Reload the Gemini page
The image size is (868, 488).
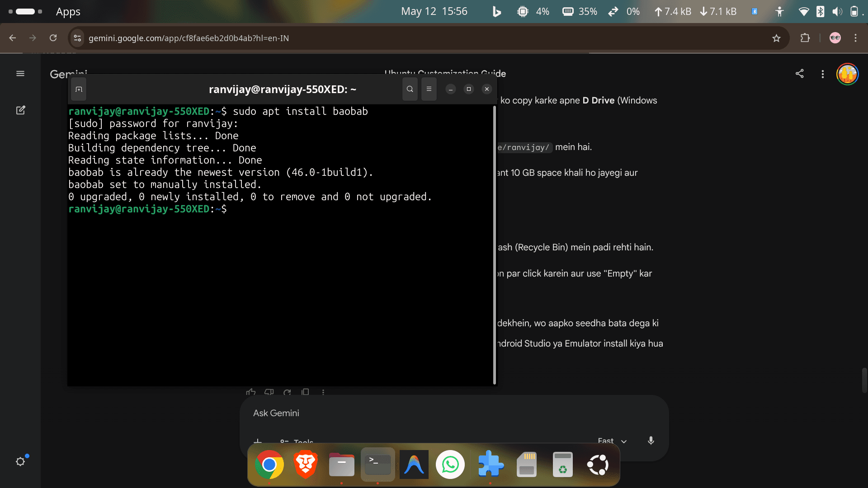click(53, 38)
